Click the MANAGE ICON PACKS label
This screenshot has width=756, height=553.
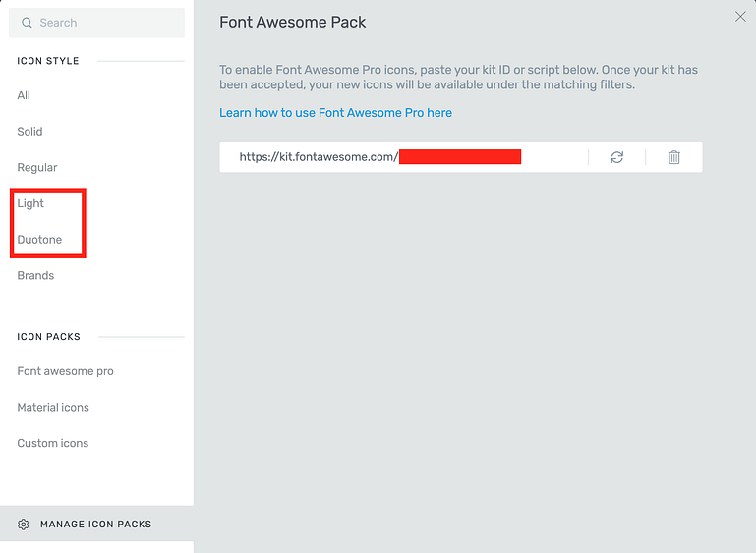click(x=96, y=525)
